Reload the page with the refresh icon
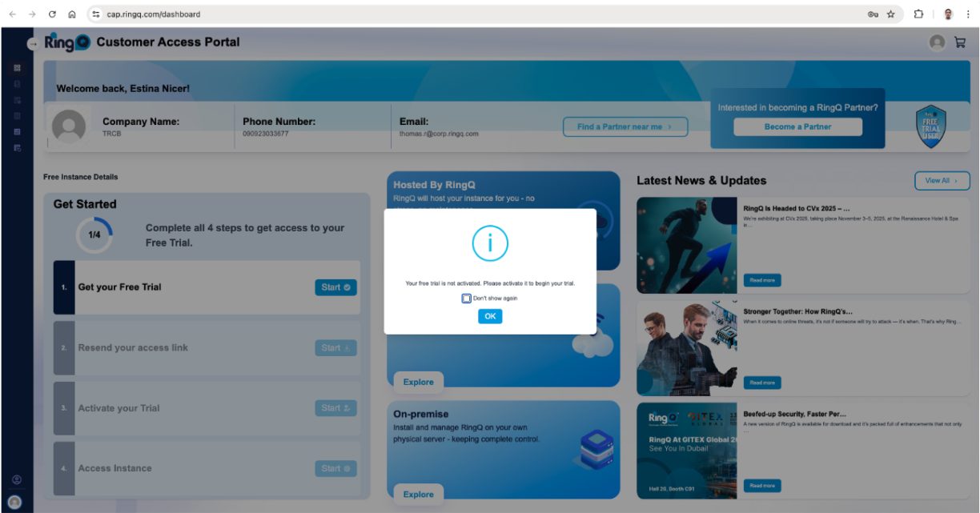This screenshot has width=980, height=513. tap(52, 14)
